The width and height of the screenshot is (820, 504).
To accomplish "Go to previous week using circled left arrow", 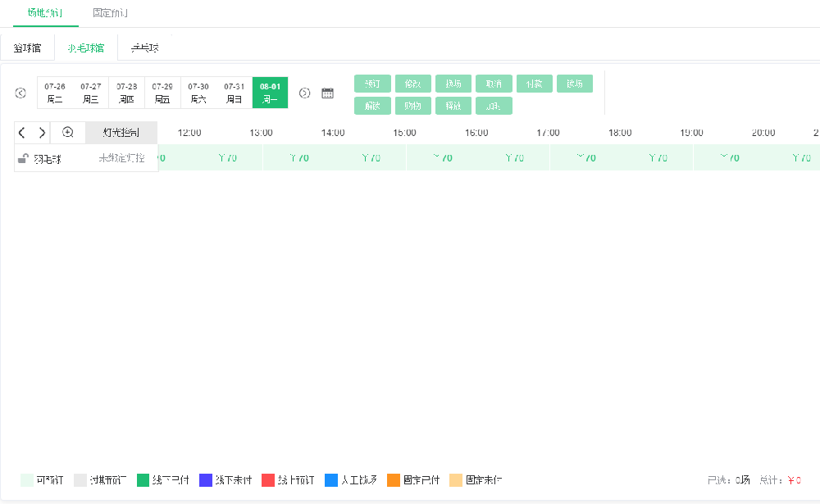I will coord(20,93).
